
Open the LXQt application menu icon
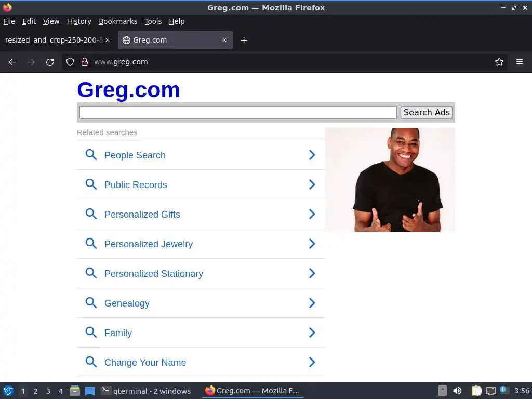coord(8,391)
